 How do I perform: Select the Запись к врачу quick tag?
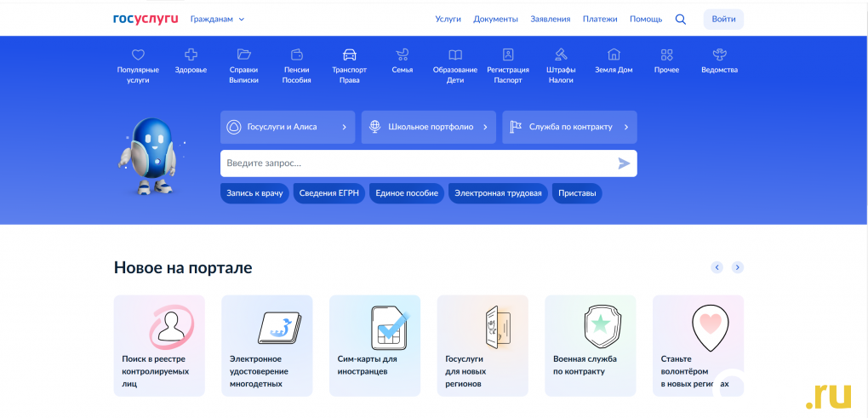(x=254, y=193)
